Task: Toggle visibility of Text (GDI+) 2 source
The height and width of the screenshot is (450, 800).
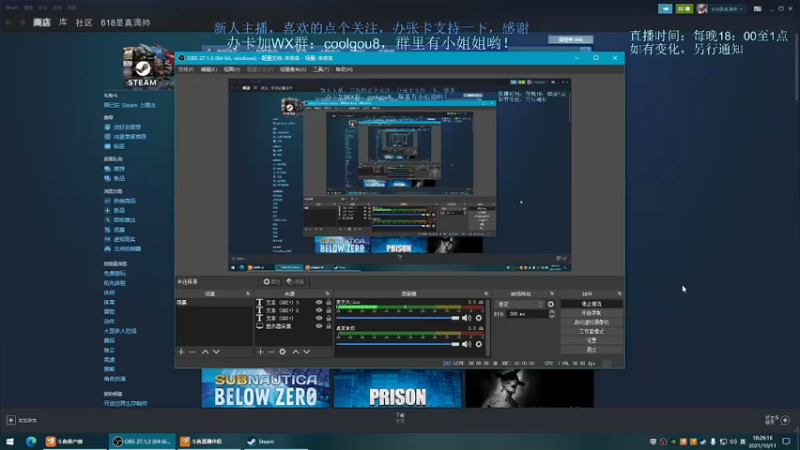Action: 319,310
